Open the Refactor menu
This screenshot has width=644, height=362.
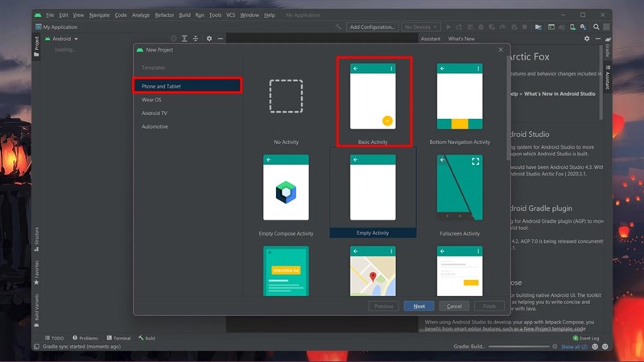[x=164, y=15]
